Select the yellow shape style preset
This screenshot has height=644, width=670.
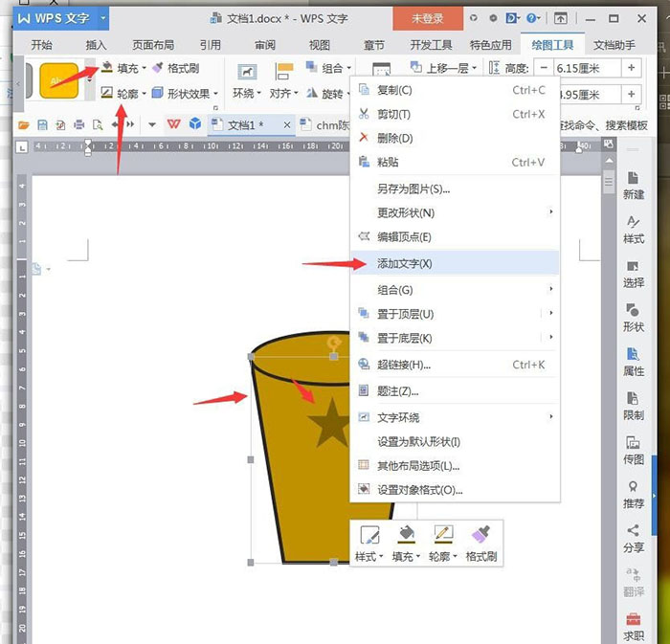59,80
